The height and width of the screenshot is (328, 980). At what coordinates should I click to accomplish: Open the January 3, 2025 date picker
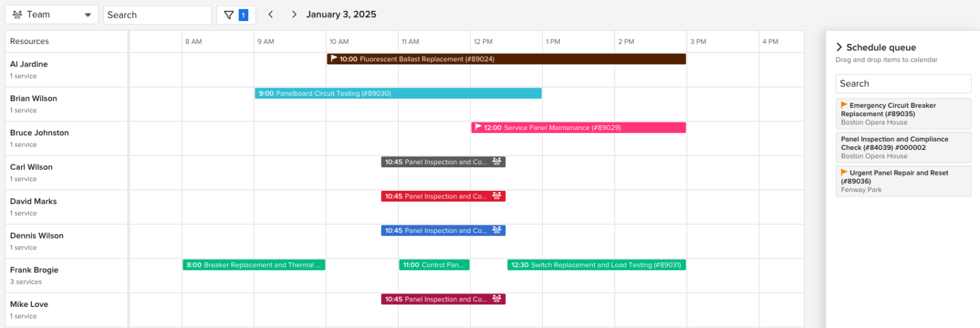coord(341,15)
